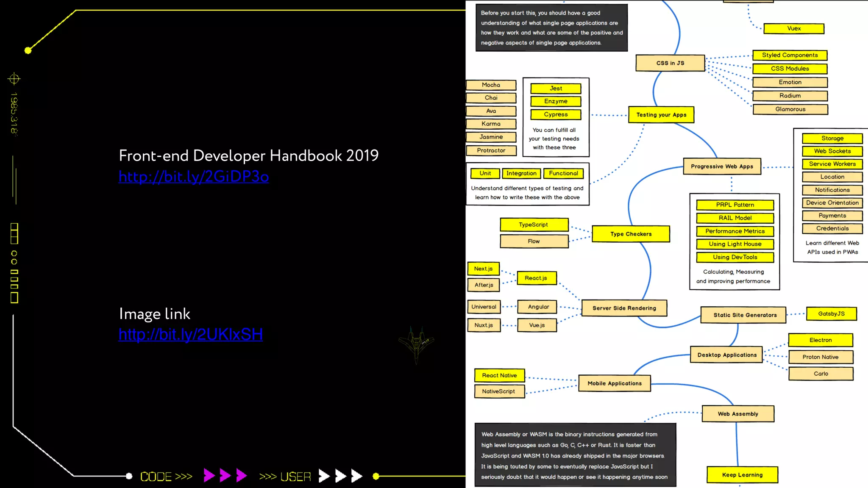This screenshot has width=868, height=488.
Task: Click the yellow dot after USER arrows
Action: click(376, 476)
